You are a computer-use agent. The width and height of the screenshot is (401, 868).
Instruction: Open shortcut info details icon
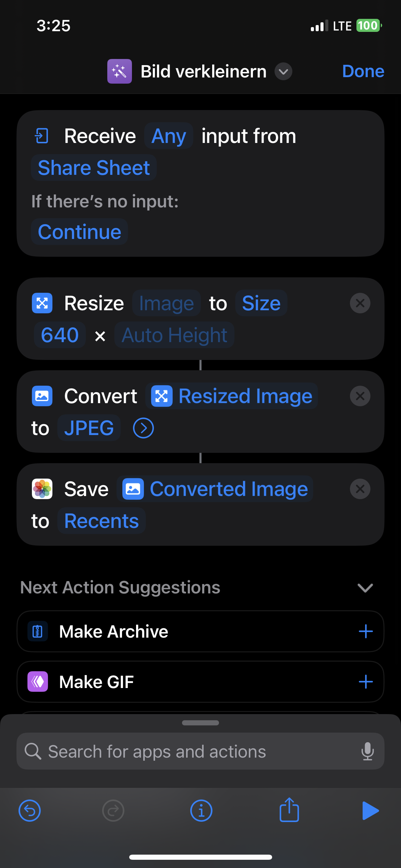pyautogui.click(x=201, y=811)
